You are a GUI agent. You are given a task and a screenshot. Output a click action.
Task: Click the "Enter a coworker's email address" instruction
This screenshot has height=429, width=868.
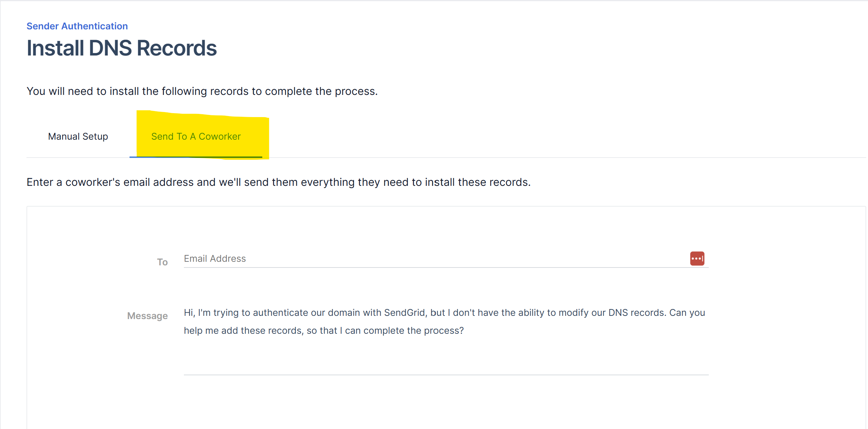(x=278, y=182)
